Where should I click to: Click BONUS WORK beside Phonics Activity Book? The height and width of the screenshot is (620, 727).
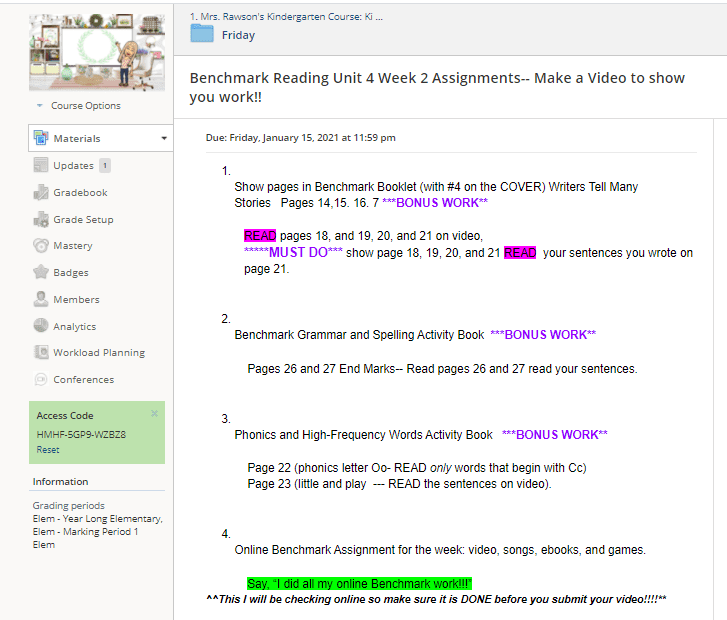click(x=555, y=435)
